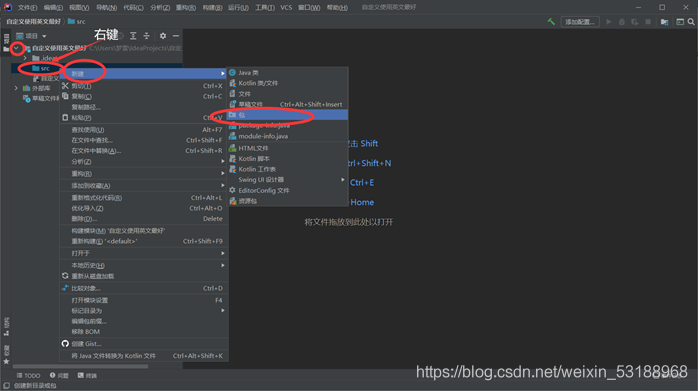
Task: Click the Paste clipboard icon in context menu
Action: [65, 118]
